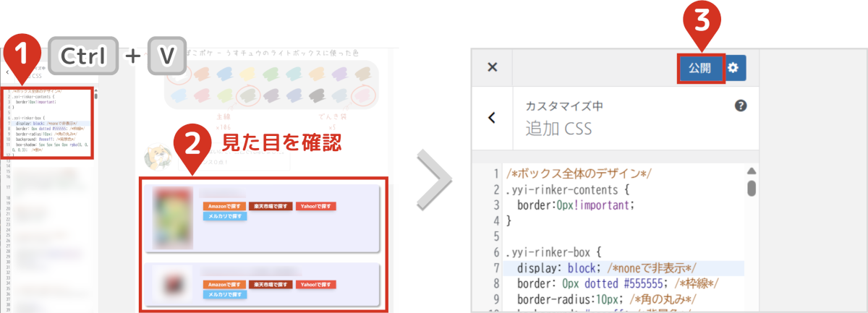868x313 pixels.
Task: Click the CSS editor scrollbar thumb
Action: [x=752, y=188]
